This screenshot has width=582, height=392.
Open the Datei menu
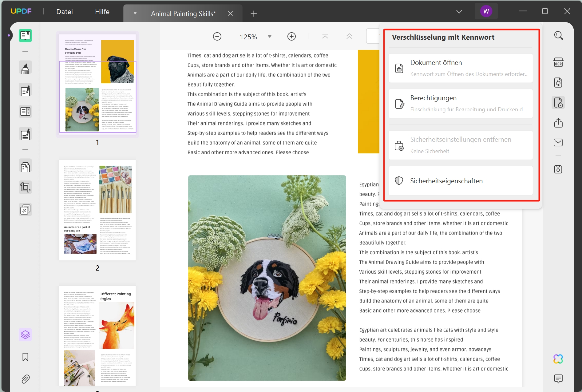65,12
